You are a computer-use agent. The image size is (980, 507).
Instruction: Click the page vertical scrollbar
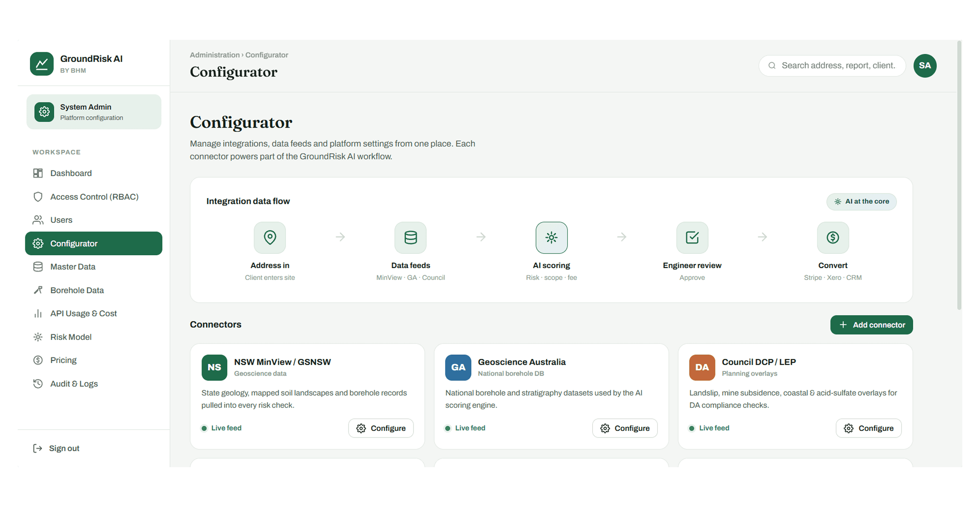(959, 175)
